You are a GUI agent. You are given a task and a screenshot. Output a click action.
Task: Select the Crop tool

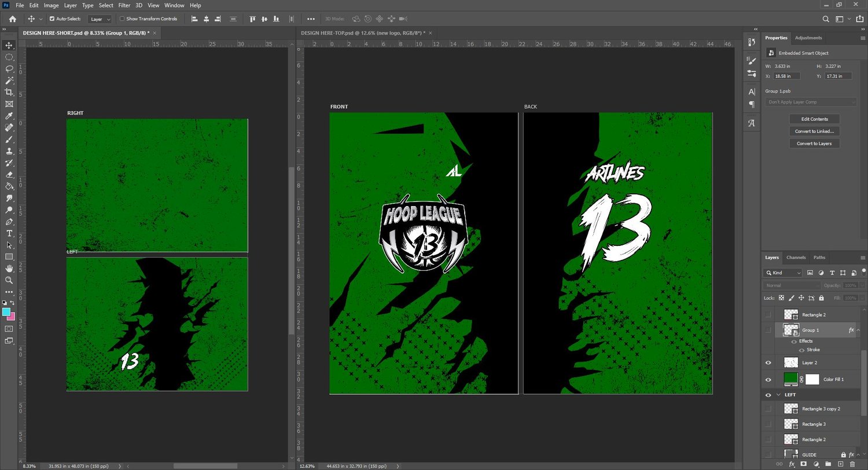point(9,92)
